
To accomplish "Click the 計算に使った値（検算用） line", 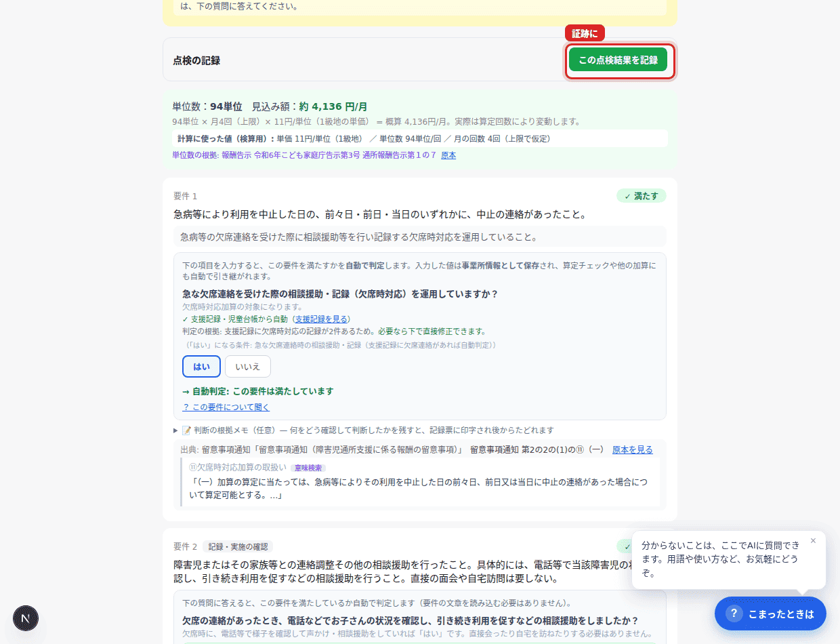I will pos(420,138).
